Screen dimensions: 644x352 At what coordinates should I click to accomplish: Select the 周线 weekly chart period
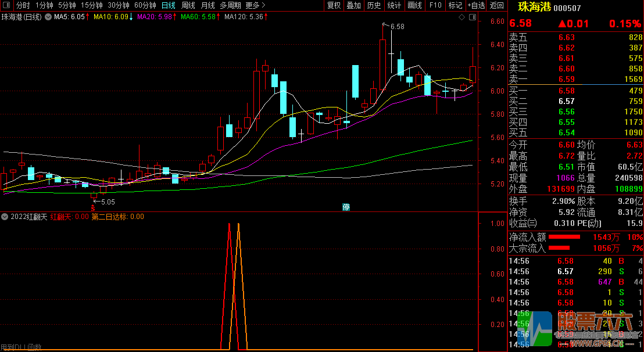point(188,5)
